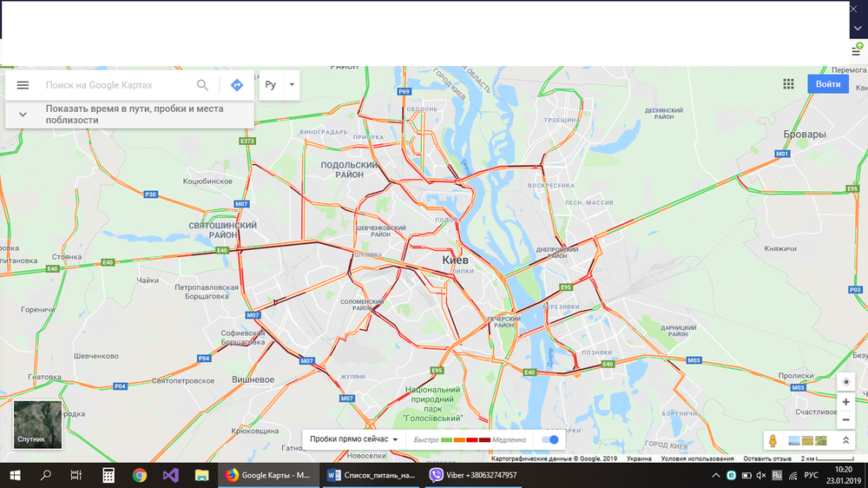868x488 pixels.
Task: Zoom in with the plus button
Action: (x=845, y=402)
